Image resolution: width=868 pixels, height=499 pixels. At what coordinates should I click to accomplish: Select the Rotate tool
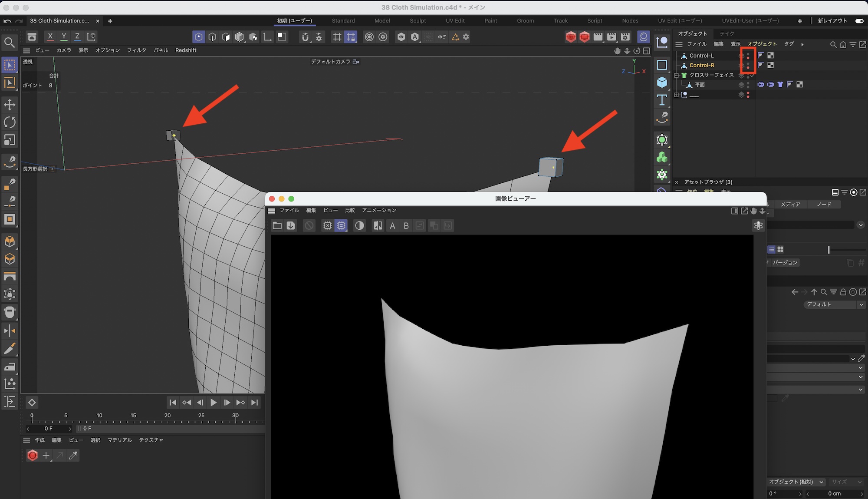(10, 122)
